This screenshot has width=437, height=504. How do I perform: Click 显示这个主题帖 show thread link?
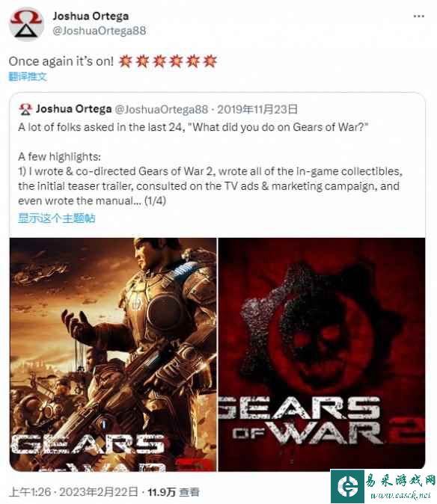(57, 218)
